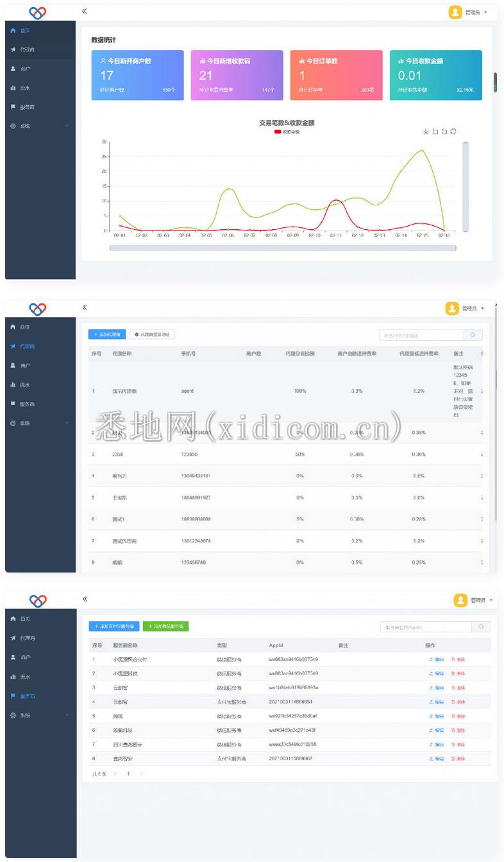Open 代理商 in the dashboard screen sidebar

(40, 49)
